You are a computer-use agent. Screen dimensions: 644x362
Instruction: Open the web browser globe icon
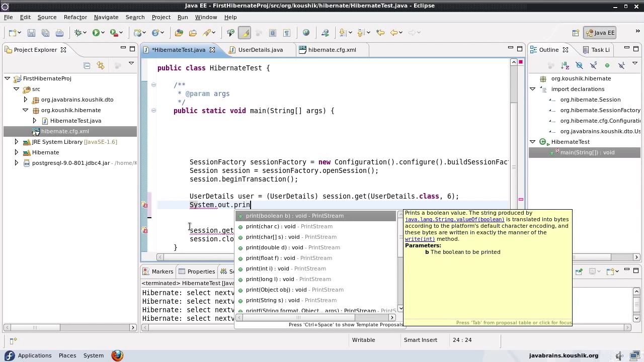coord(306,33)
